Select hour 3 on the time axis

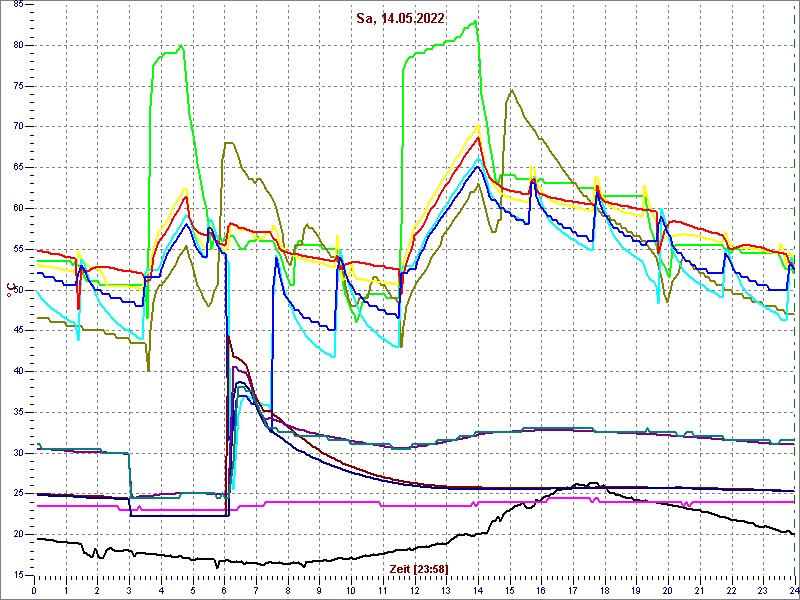pyautogui.click(x=130, y=590)
